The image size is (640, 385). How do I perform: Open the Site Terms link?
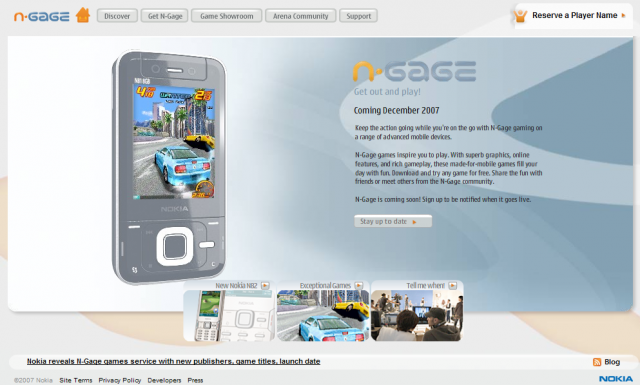coord(76,380)
